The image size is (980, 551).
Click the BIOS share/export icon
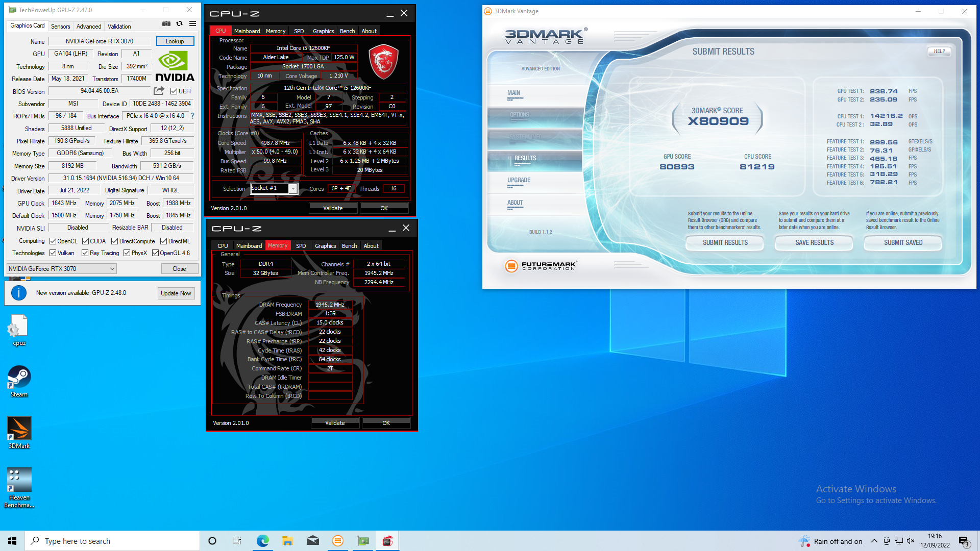pos(159,91)
